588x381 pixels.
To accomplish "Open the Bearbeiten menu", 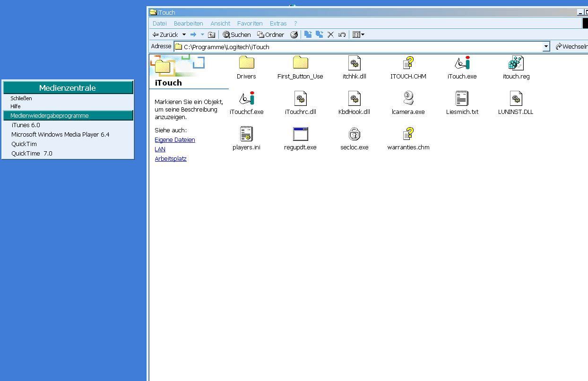I will [x=189, y=23].
